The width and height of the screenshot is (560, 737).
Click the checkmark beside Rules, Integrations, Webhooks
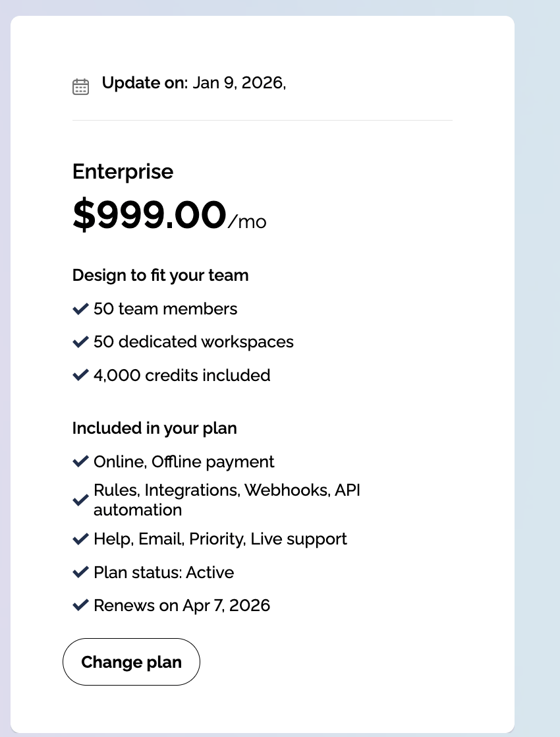pyautogui.click(x=80, y=500)
